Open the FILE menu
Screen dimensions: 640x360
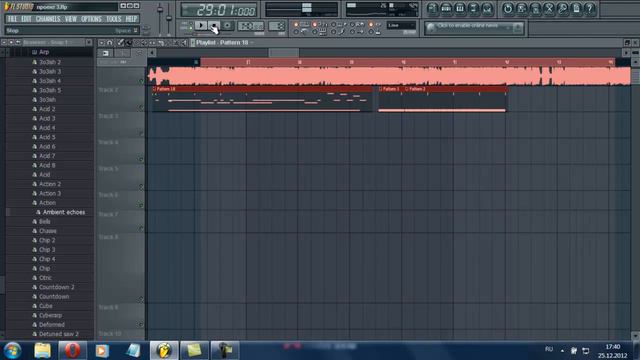pos(12,19)
